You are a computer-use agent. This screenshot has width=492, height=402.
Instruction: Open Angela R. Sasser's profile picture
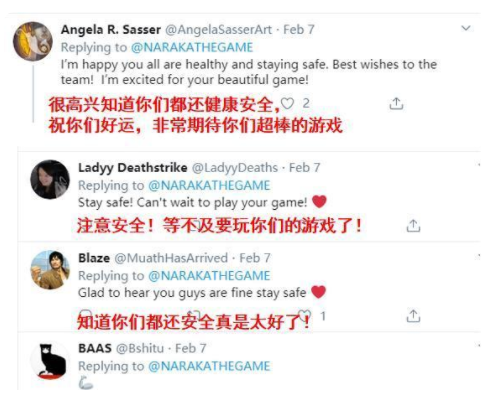pos(33,41)
